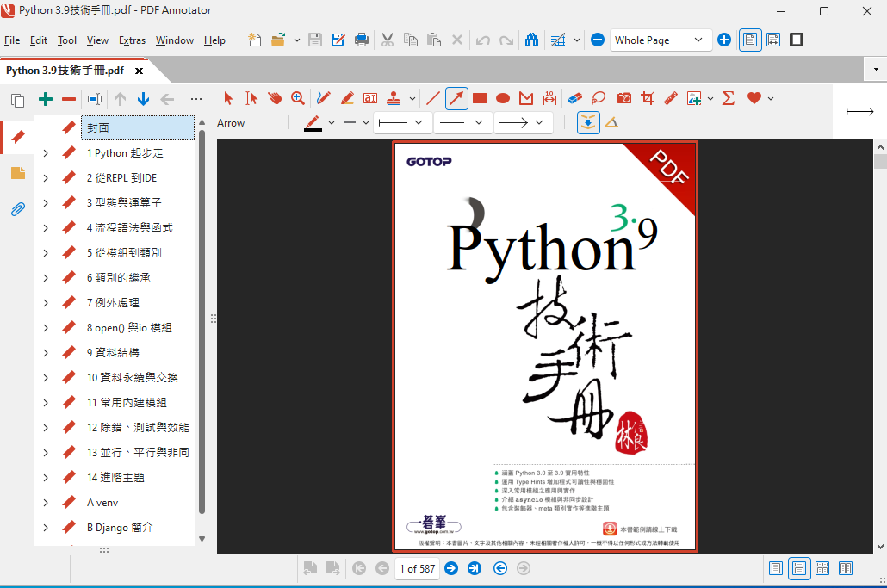Image resolution: width=887 pixels, height=588 pixels.
Task: Open the Attachments paperclip sidebar panel
Action: 17,209
